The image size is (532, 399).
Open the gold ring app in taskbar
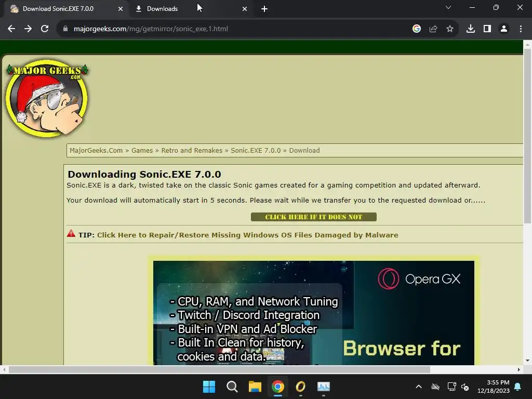pyautogui.click(x=301, y=387)
